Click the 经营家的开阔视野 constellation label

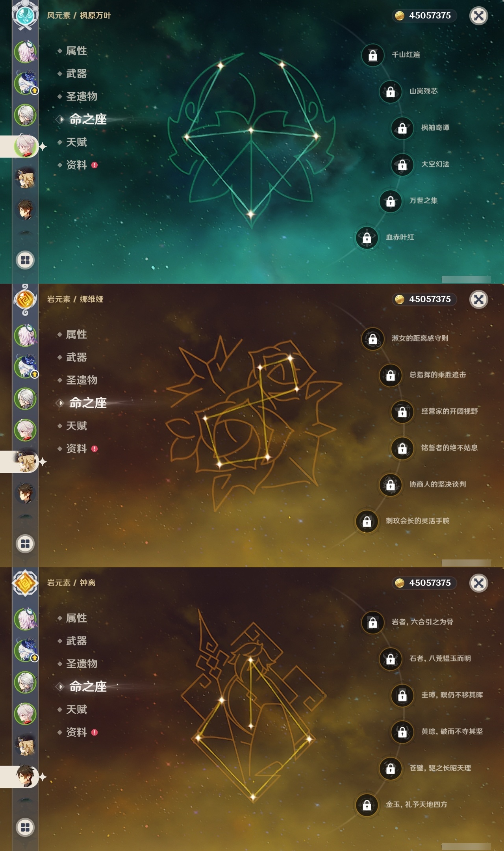[x=449, y=411]
